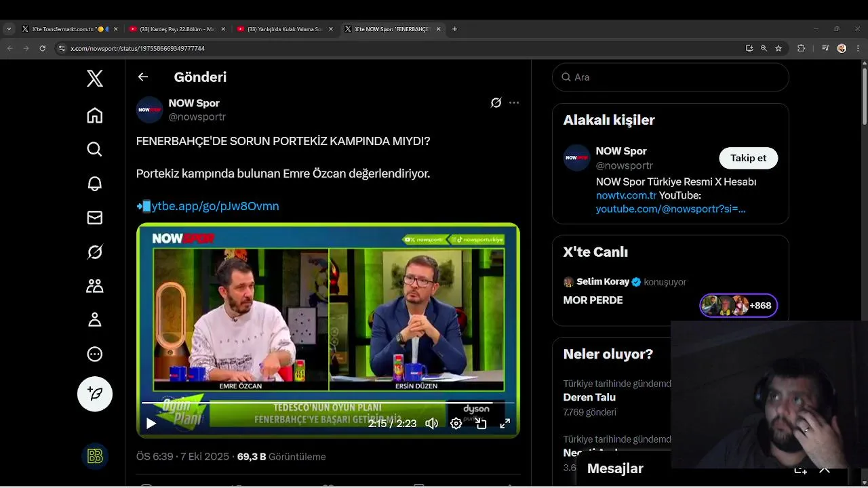Mute the video with speaker icon
Viewport: 868px width, 488px height.
pyautogui.click(x=432, y=424)
